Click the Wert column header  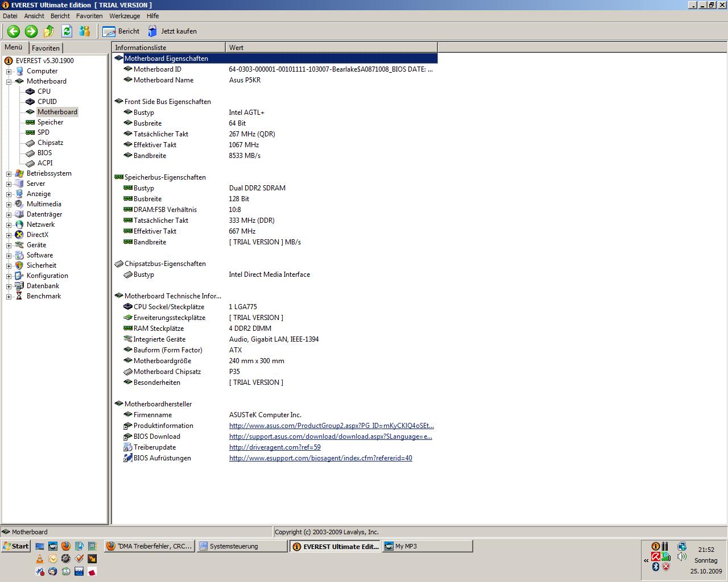pyautogui.click(x=332, y=48)
